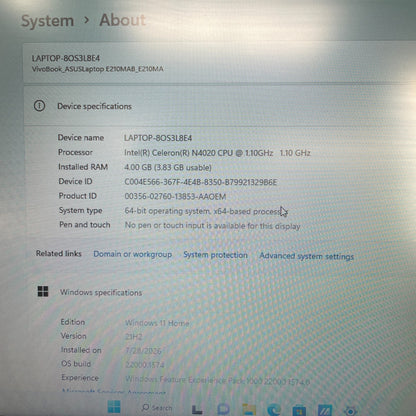
Task: Select the Windows 11 Home edition value
Action: [157, 323]
